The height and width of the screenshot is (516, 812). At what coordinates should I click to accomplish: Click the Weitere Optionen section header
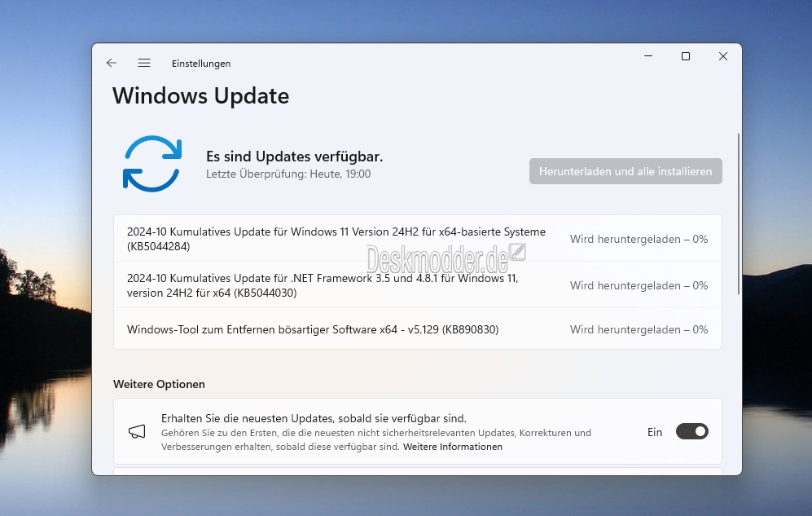[x=159, y=385]
